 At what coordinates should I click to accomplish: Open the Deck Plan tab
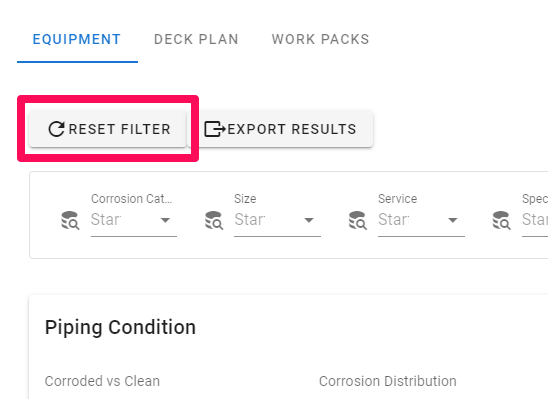196,39
